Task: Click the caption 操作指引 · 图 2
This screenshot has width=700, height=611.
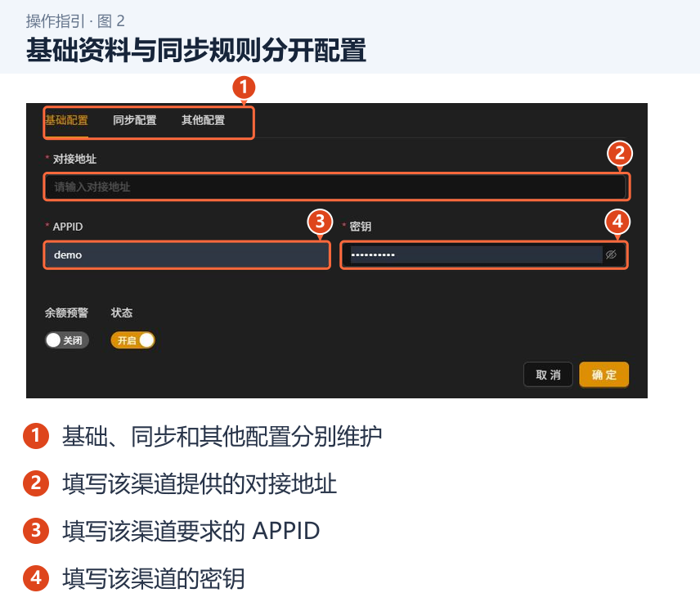Action: tap(75, 21)
